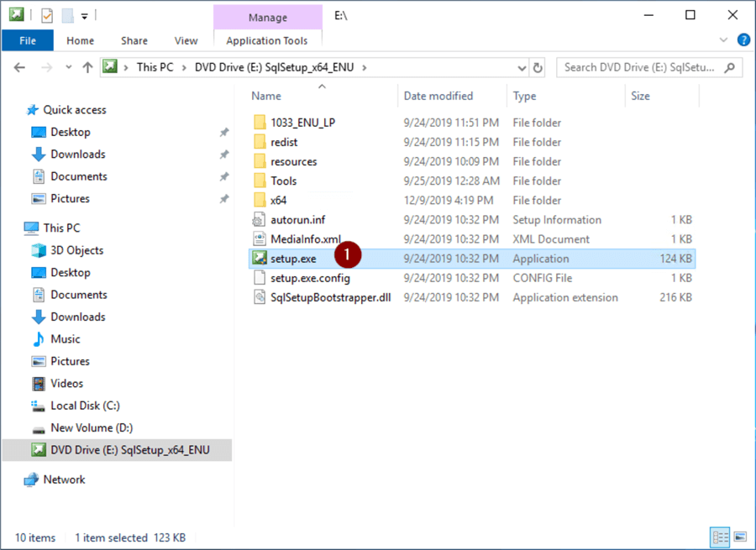Screen dimensions: 756x550
Task: Click the Properties quick access toolbar icon
Action: coord(47,16)
